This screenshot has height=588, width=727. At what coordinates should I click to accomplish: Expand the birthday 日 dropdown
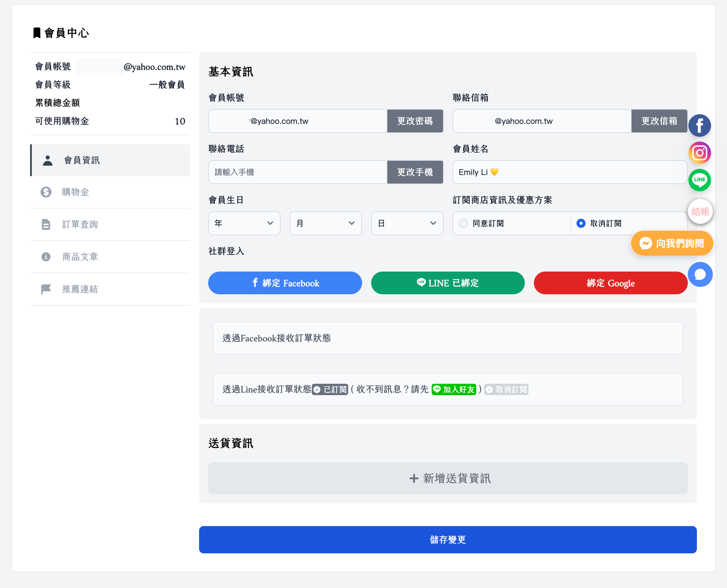coord(407,223)
